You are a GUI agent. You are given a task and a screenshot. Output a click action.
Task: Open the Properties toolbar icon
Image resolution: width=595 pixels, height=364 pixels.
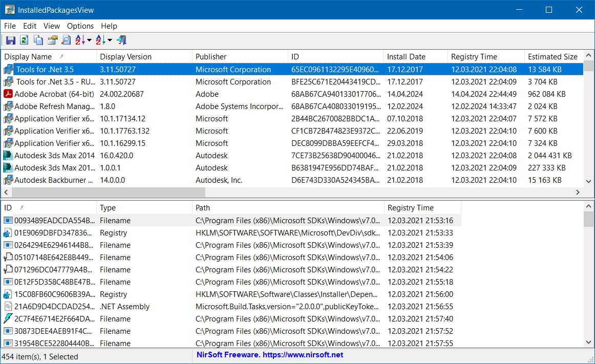[52, 40]
